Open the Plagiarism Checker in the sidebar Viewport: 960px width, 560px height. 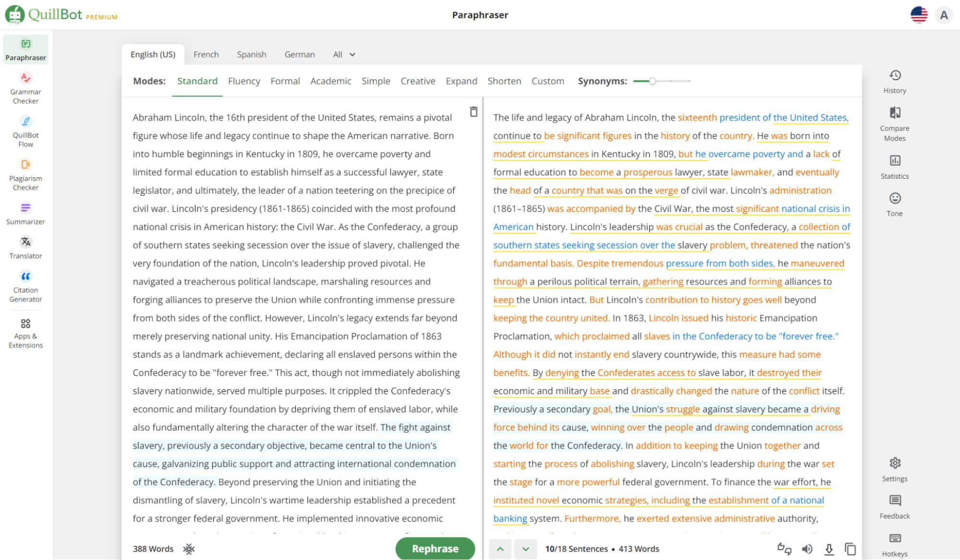(25, 175)
